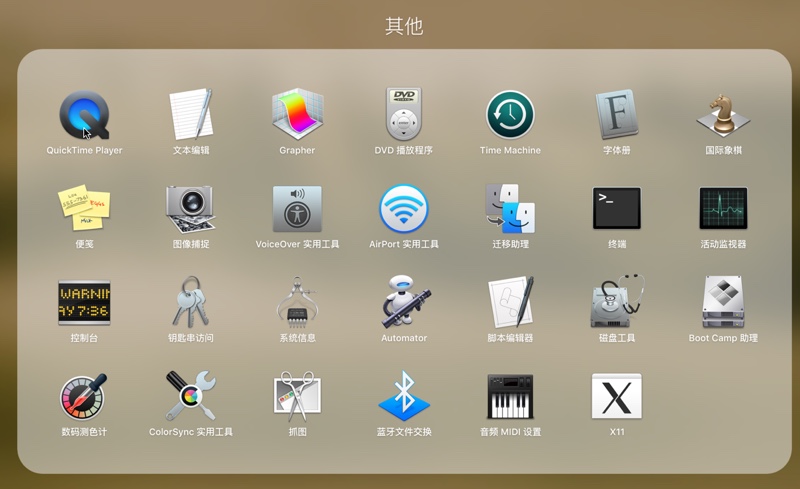Open 数码测色计 color meter
Image resolution: width=800 pixels, height=489 pixels.
click(x=84, y=397)
